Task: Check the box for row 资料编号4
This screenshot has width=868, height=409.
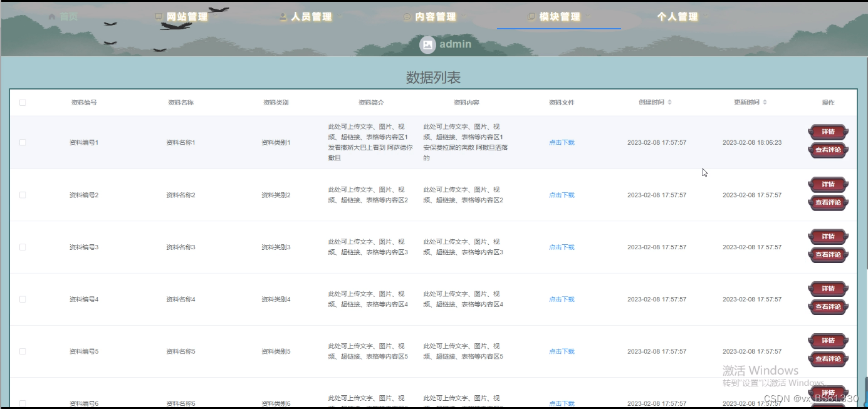Action: (x=23, y=299)
